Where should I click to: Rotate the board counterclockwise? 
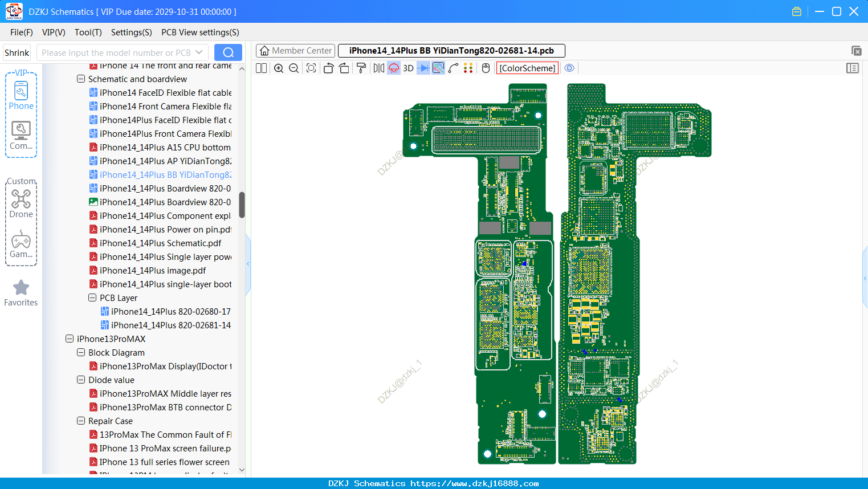pos(328,68)
